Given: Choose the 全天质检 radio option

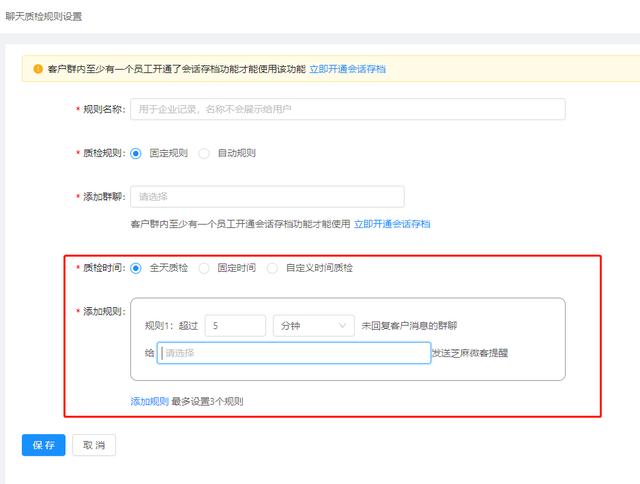Looking at the screenshot, I should pos(137,268).
